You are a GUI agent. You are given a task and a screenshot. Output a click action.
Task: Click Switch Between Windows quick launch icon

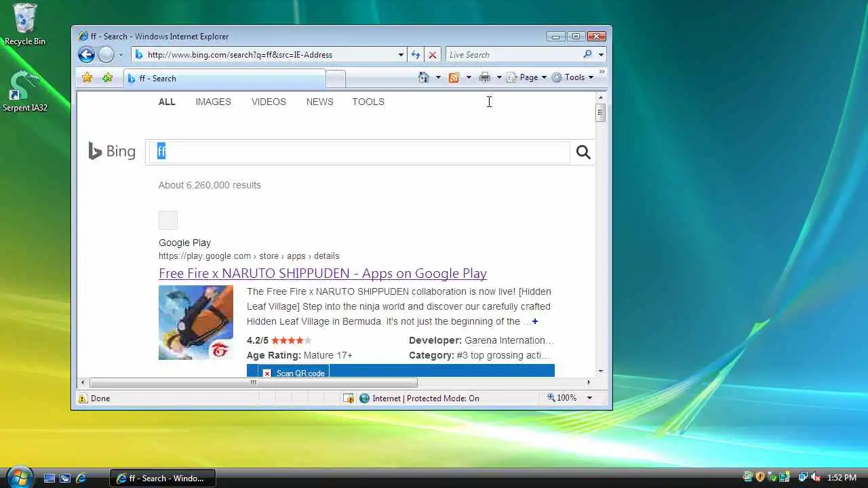tap(65, 478)
